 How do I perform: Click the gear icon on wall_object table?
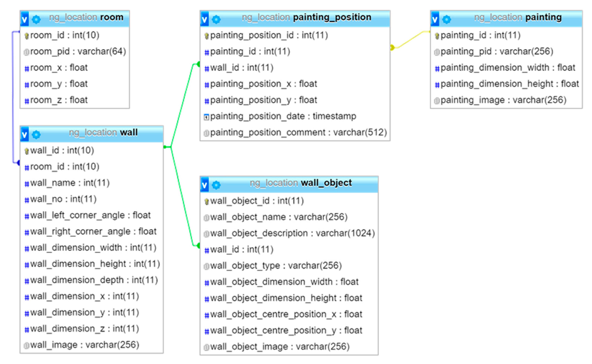[x=216, y=185]
